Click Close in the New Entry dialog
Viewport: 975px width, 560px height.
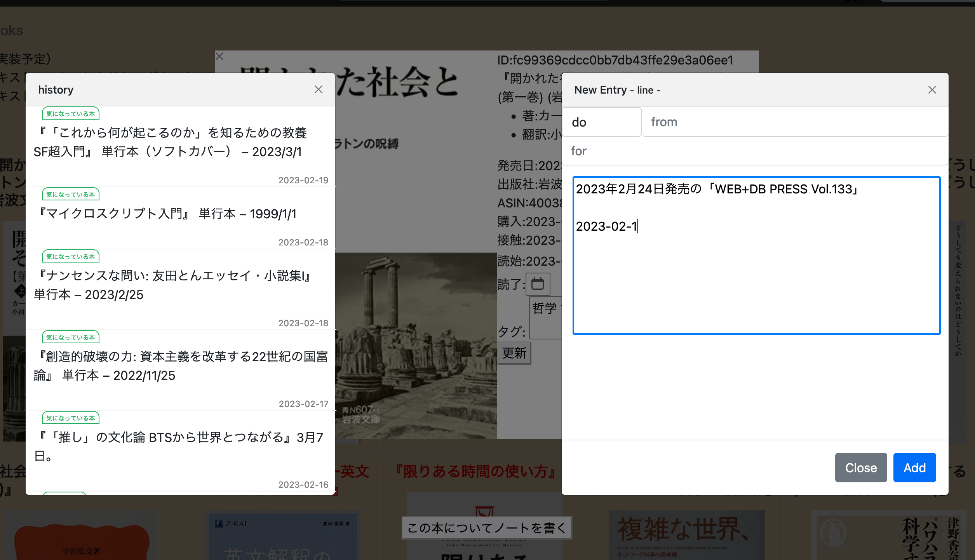coord(861,468)
